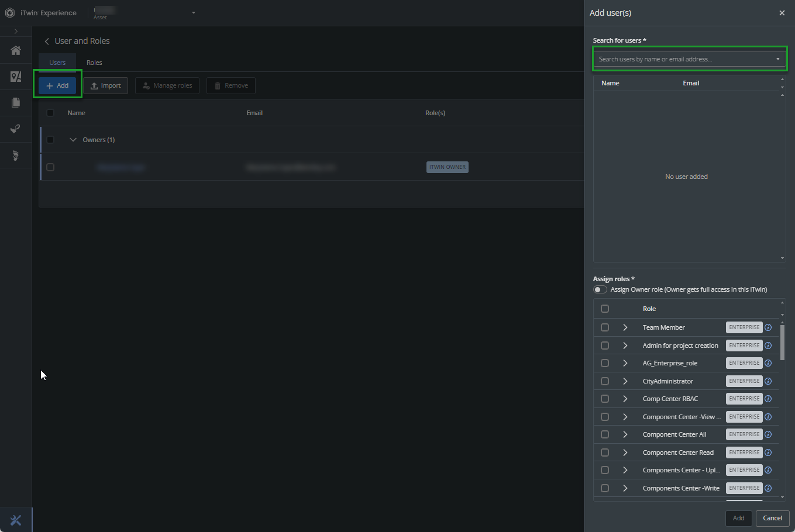Click the wrench tools icon at bottom-left
Screen dimensions: 795x532
point(16,520)
